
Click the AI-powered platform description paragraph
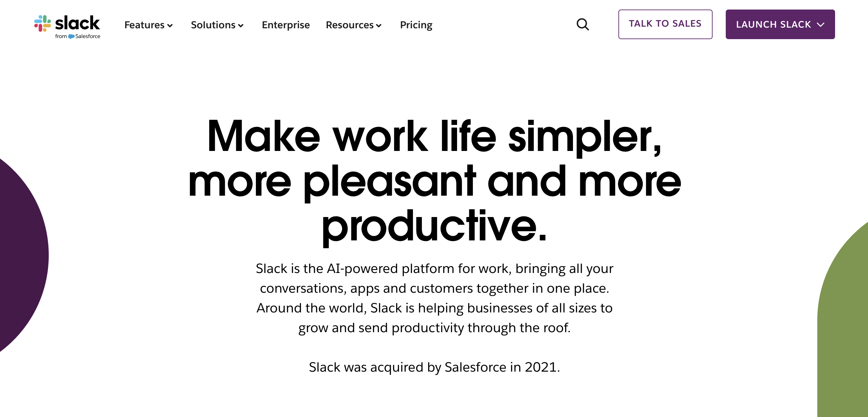click(x=434, y=298)
